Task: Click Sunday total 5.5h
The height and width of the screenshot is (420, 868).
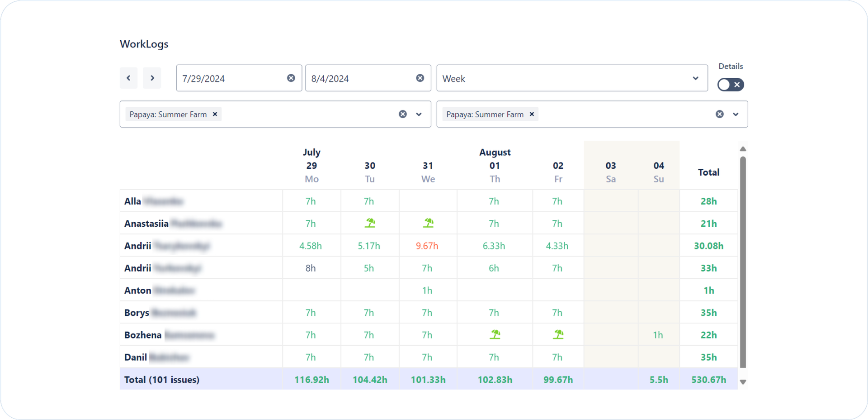Action: (x=659, y=380)
